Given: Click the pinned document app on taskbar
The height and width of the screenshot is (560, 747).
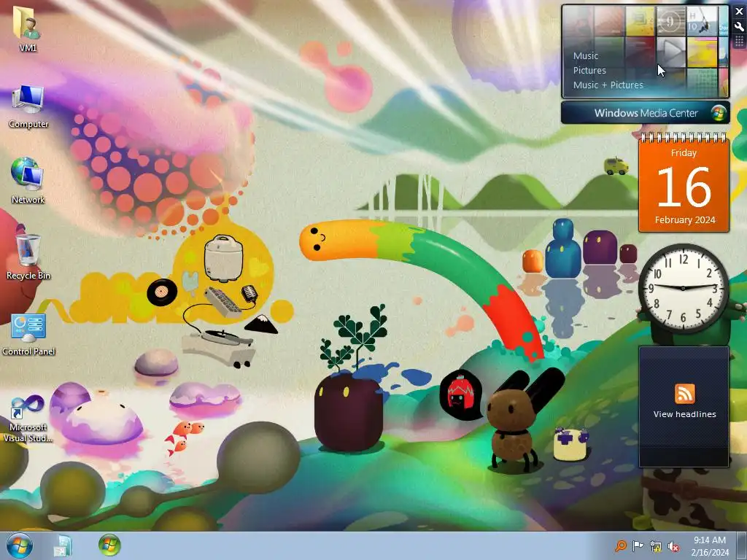Looking at the screenshot, I should pyautogui.click(x=62, y=546).
